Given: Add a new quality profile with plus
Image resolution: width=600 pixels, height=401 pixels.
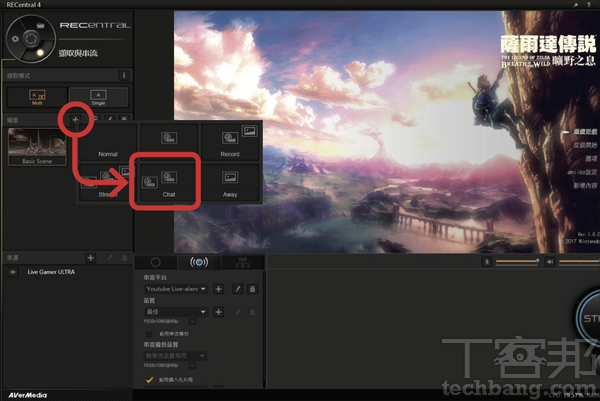Looking at the screenshot, I should pos(217,311).
